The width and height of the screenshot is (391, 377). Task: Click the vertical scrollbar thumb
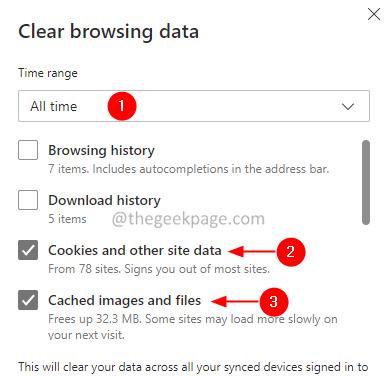366,182
